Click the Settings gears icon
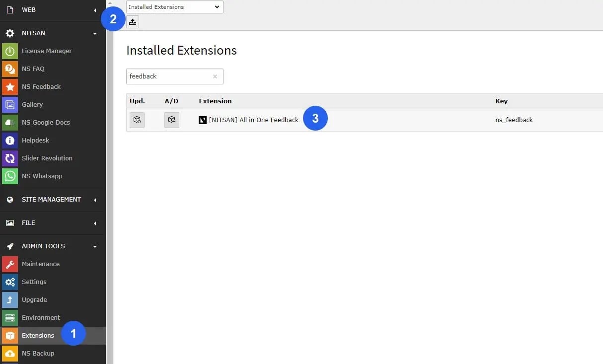 coord(10,282)
